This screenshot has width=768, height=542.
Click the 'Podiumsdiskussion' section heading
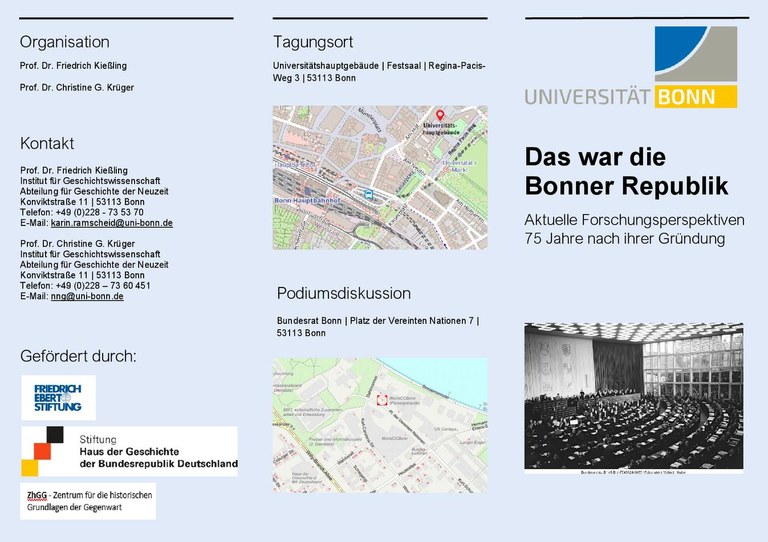click(x=343, y=293)
